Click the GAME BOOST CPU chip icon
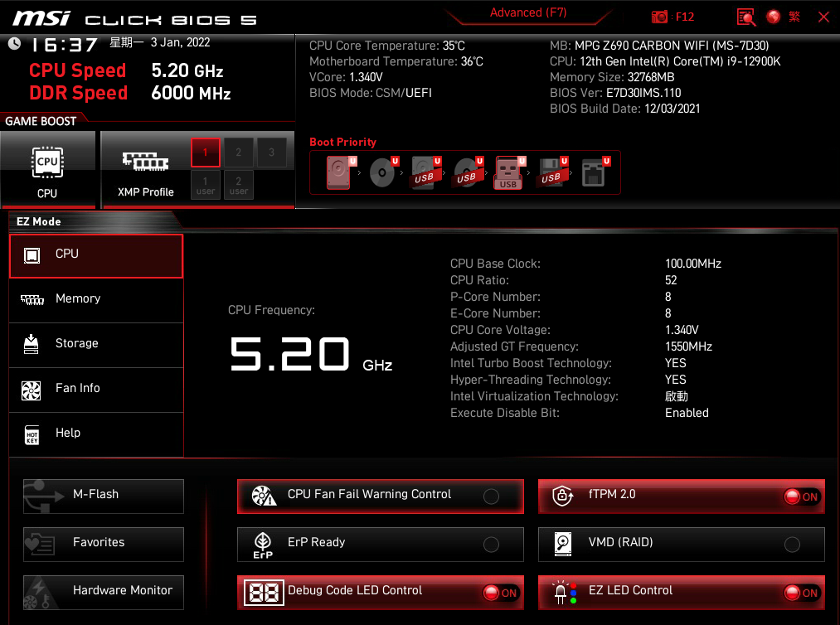Image resolution: width=840 pixels, height=625 pixels. (x=47, y=162)
